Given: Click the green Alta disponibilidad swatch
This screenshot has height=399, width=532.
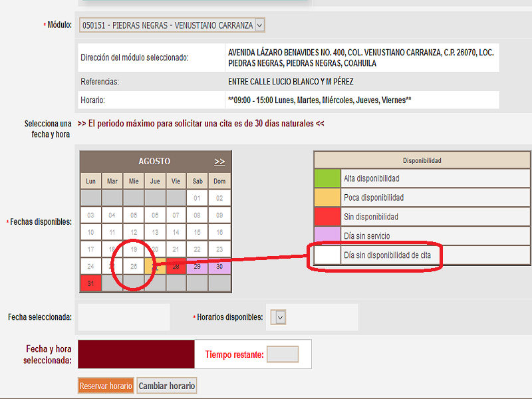Looking at the screenshot, I should (327, 179).
